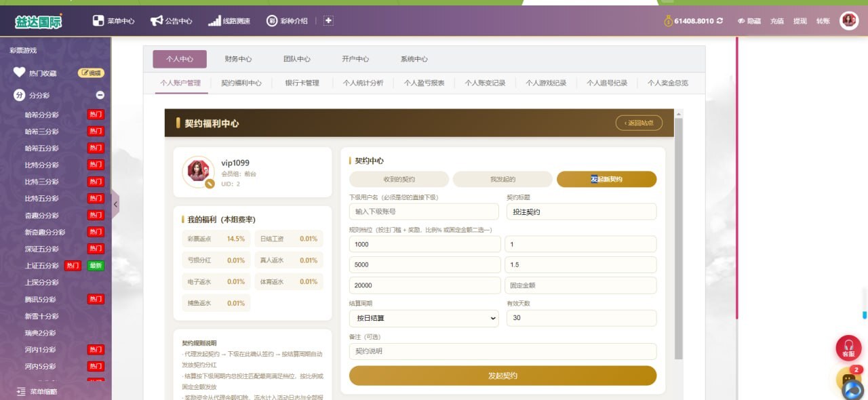The image size is (868, 400).
Task: Open the 个人账户管理 sub-tab
Action: 180,83
